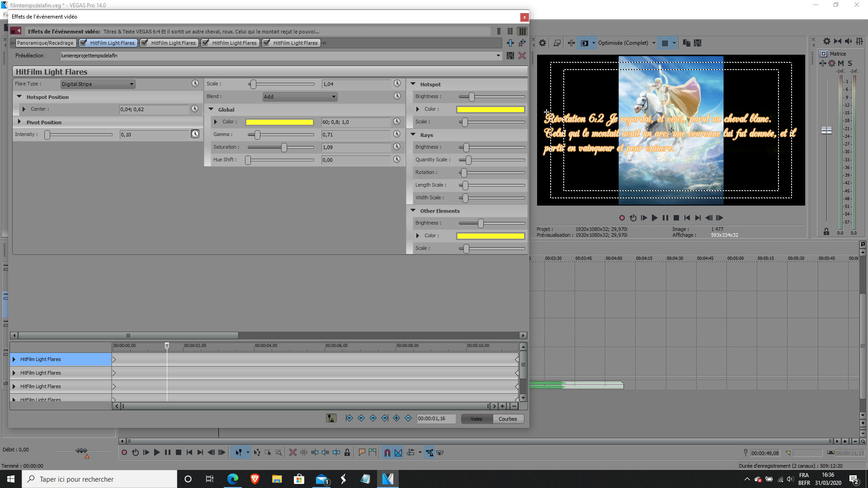
Task: Open File Explorer from taskbar
Action: tap(277, 479)
